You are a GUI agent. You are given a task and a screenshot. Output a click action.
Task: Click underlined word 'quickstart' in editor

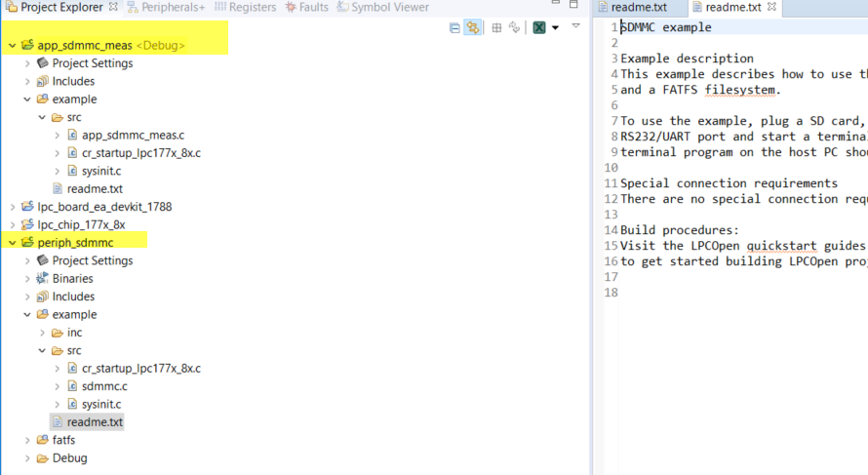pyautogui.click(x=781, y=245)
